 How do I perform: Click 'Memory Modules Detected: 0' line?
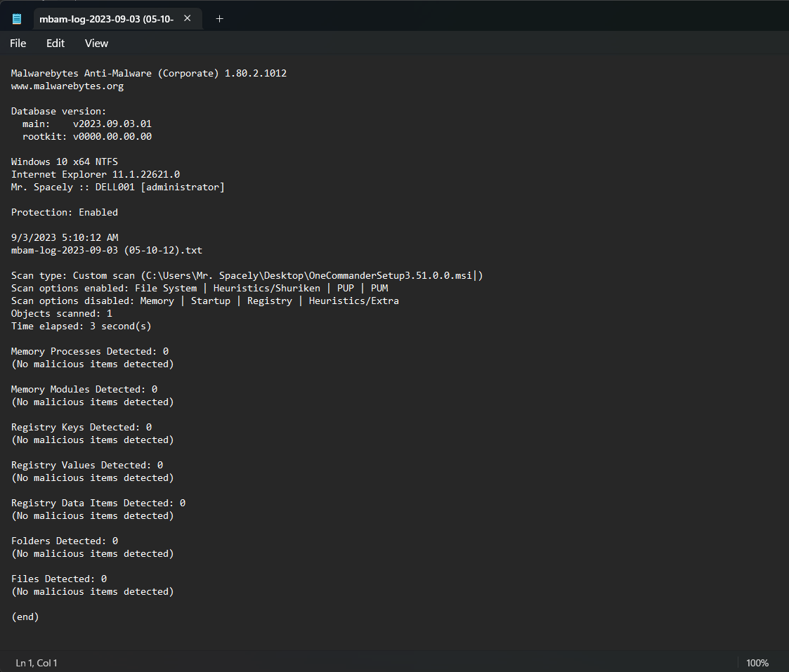click(x=84, y=389)
